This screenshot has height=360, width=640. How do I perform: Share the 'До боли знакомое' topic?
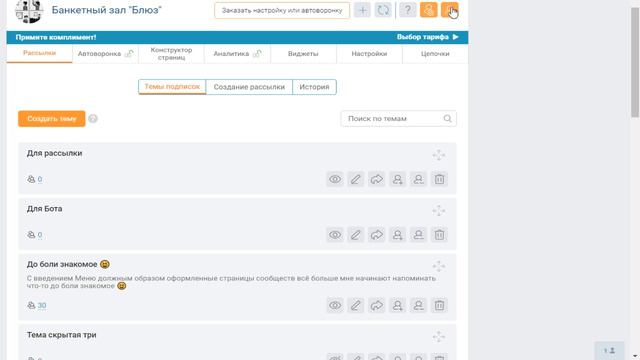pos(377,305)
